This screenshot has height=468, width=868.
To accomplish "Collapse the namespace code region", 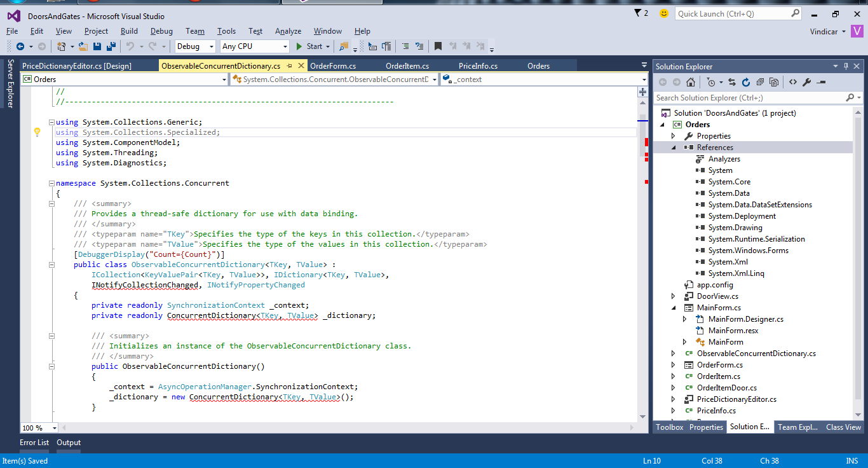I will pos(51,183).
